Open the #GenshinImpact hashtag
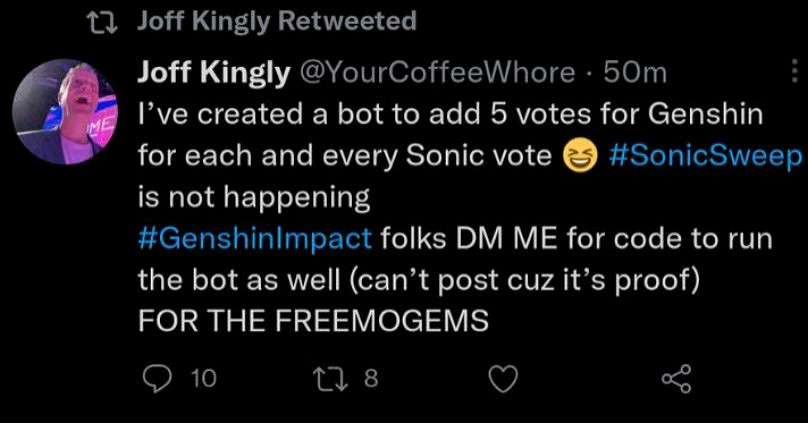 point(254,240)
